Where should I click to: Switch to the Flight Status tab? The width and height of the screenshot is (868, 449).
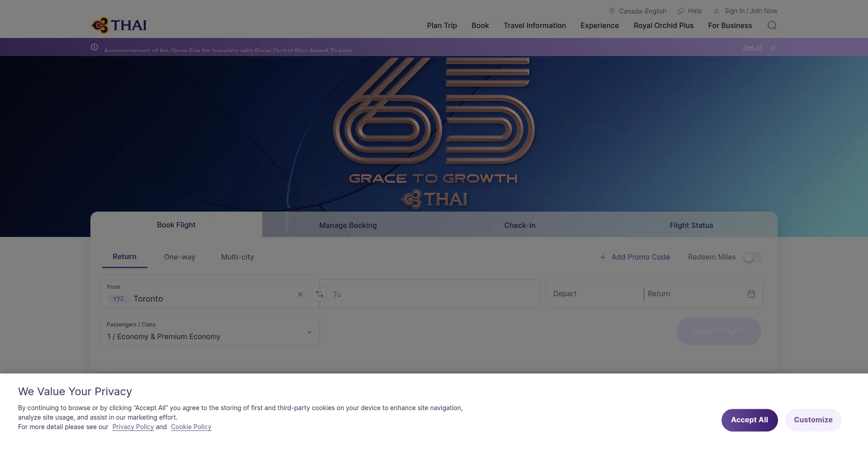691,225
